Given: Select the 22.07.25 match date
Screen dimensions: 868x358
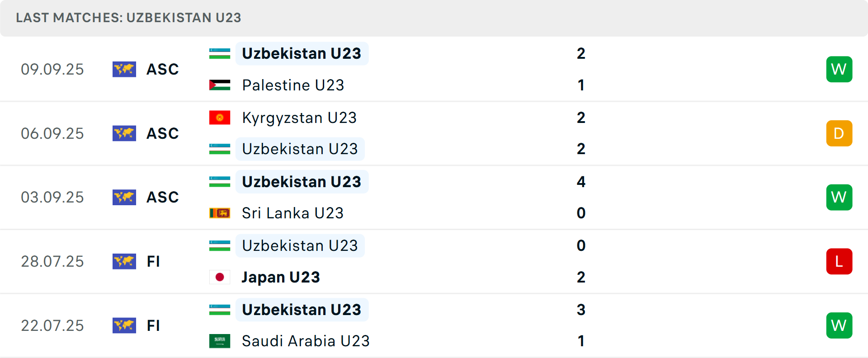Looking at the screenshot, I should click(52, 325).
